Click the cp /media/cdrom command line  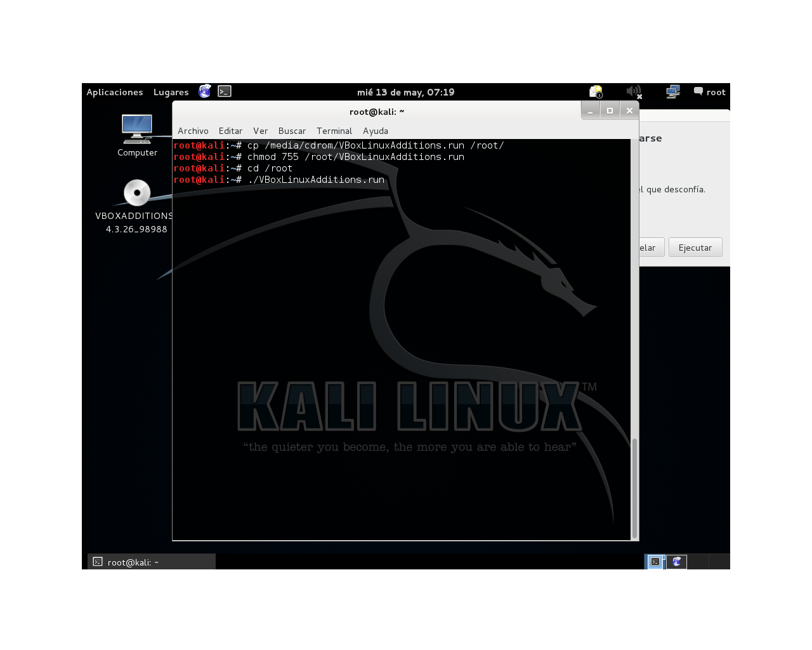pyautogui.click(x=339, y=145)
